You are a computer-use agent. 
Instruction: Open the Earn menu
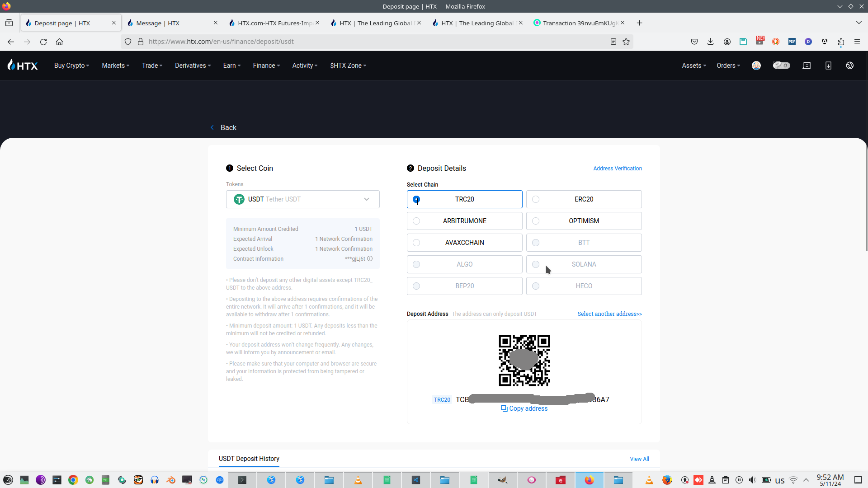point(231,66)
